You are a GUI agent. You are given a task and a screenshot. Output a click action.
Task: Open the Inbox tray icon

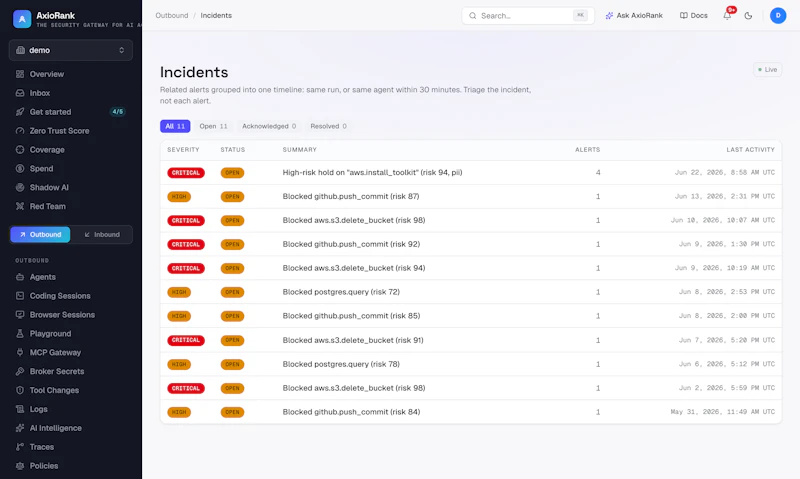point(20,93)
